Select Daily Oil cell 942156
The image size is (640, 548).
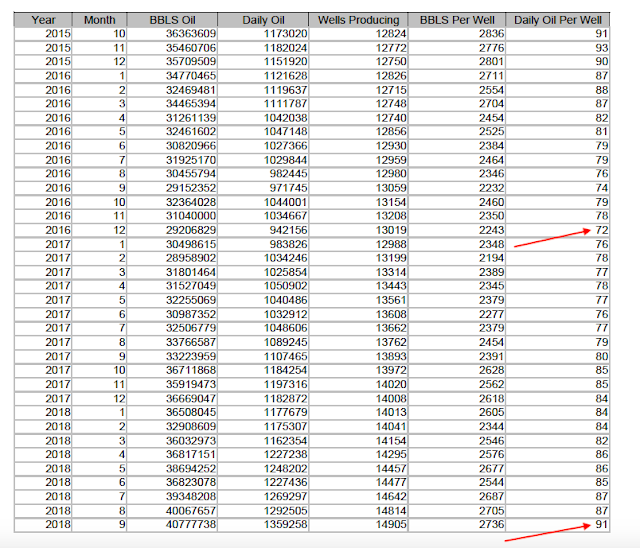tap(288, 230)
